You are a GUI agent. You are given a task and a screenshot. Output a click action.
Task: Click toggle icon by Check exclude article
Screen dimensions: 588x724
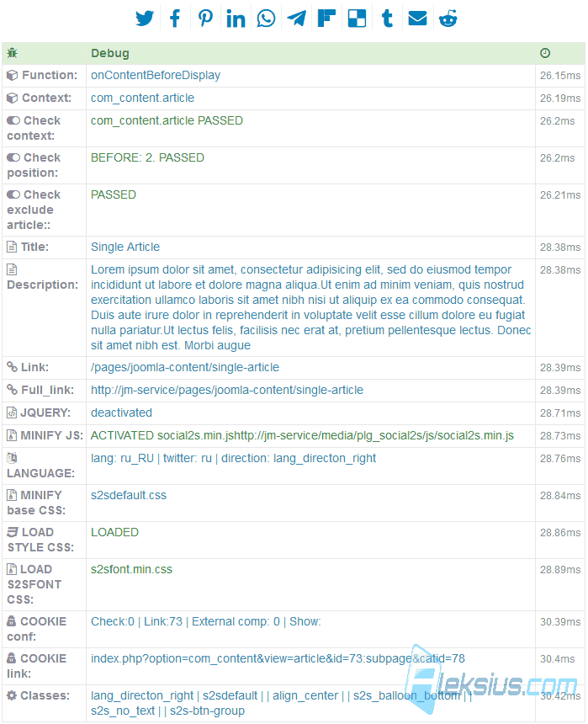pyautogui.click(x=13, y=194)
